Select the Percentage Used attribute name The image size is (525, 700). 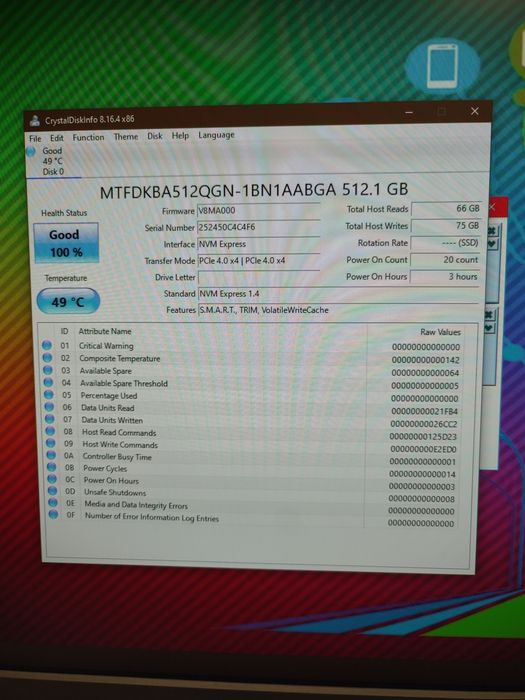tap(109, 396)
